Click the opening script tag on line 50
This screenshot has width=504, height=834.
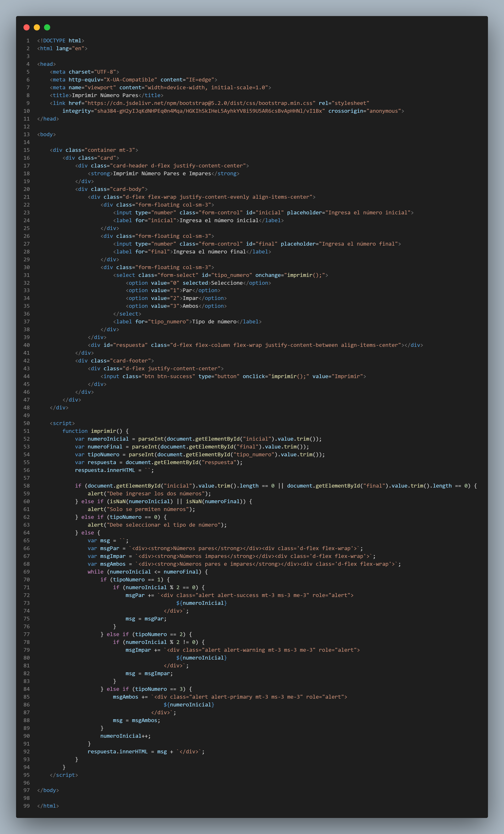[62, 423]
